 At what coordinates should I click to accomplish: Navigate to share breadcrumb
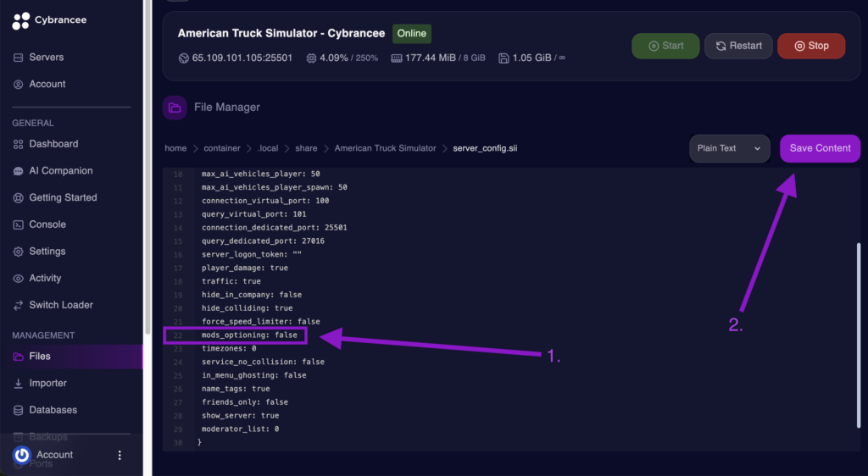306,148
